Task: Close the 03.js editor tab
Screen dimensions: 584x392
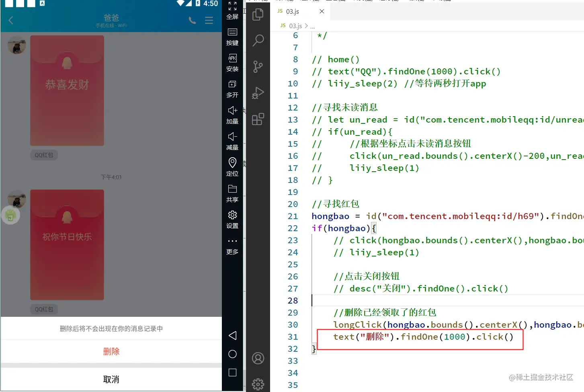Action: click(x=322, y=11)
